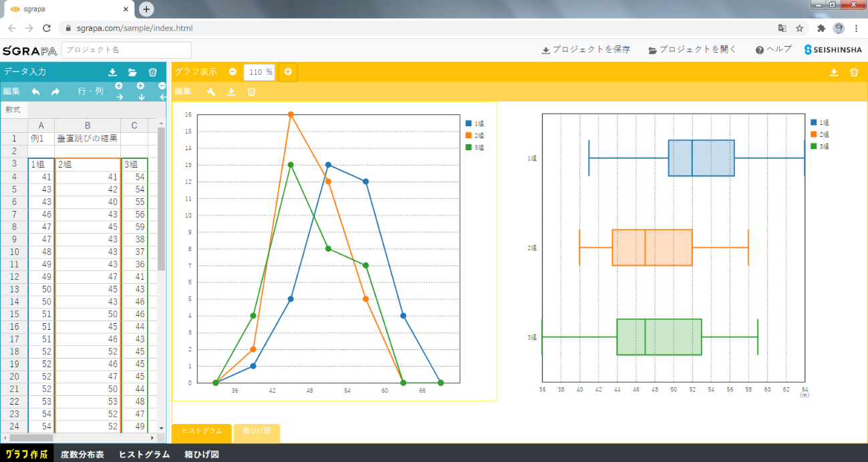Bookmark this page with the star icon
Screen dimensions: 868x462
[799, 28]
